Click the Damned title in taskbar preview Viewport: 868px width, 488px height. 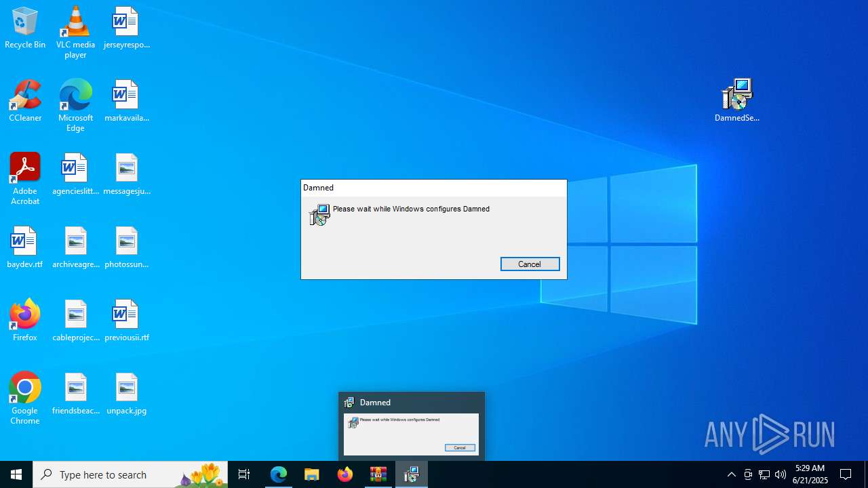[x=375, y=403]
